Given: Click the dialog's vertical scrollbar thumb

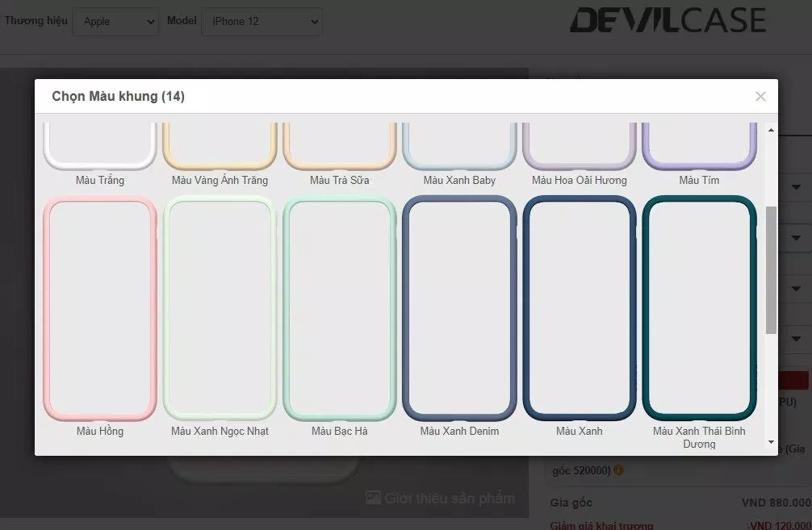Looking at the screenshot, I should [771, 269].
